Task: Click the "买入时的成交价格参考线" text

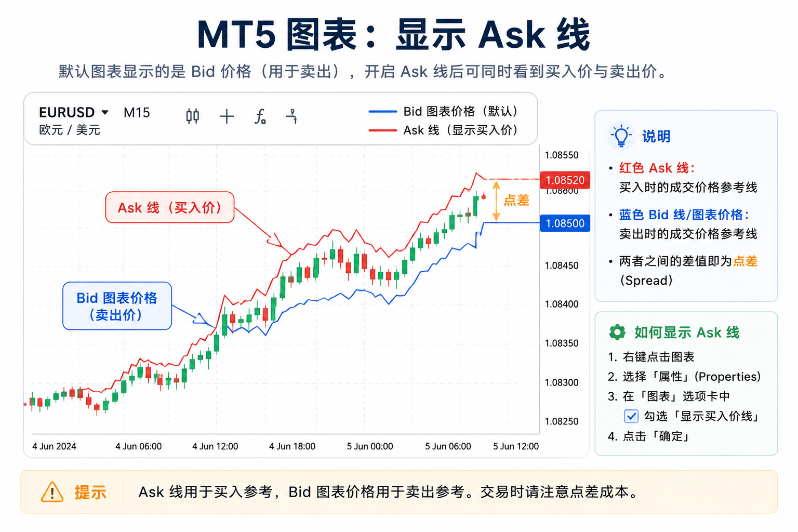Action: coord(688,187)
